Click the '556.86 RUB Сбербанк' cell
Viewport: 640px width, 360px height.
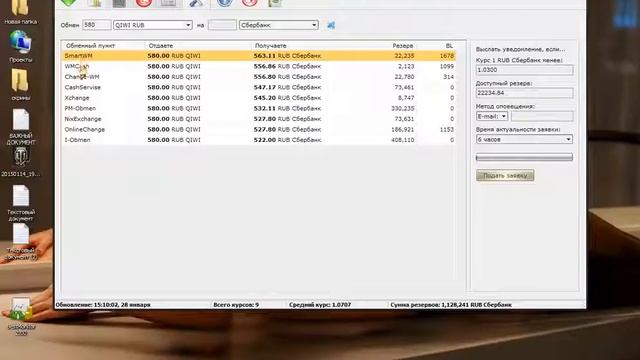(x=287, y=66)
